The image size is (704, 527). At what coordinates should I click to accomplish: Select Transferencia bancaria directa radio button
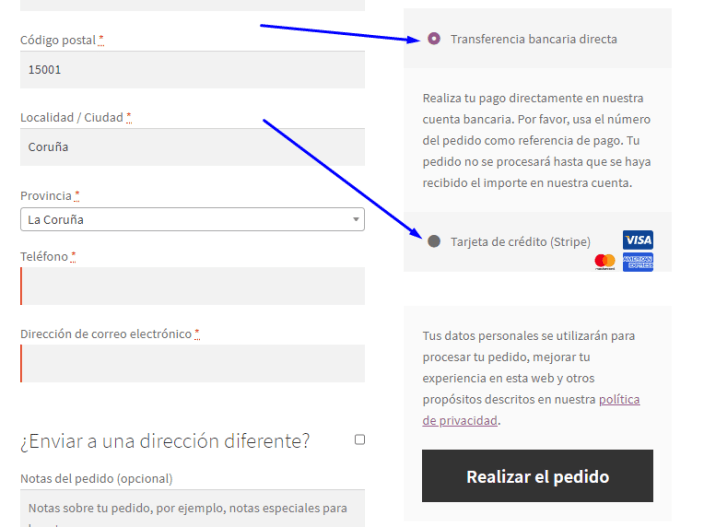(x=434, y=39)
